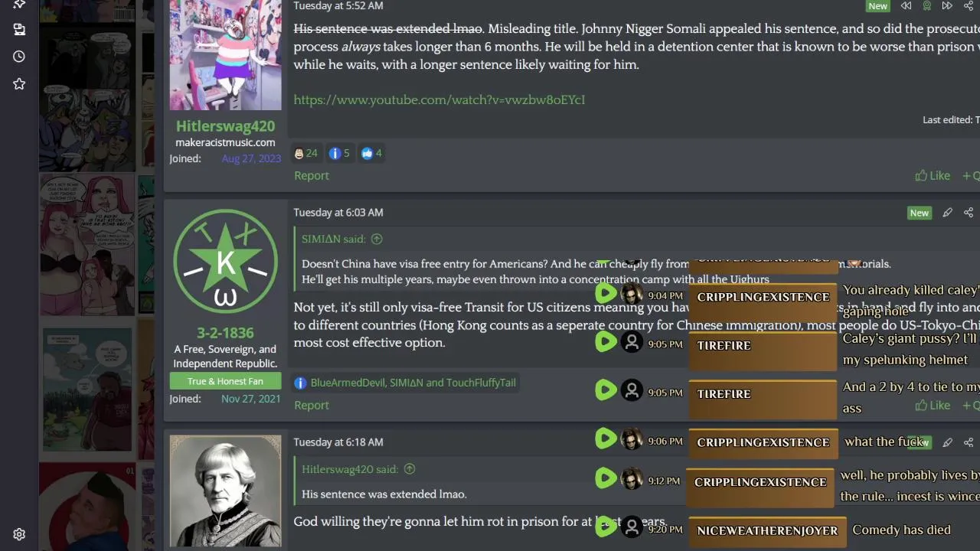Click the share icon on top post
This screenshot has height=551, width=980.
click(969, 6)
